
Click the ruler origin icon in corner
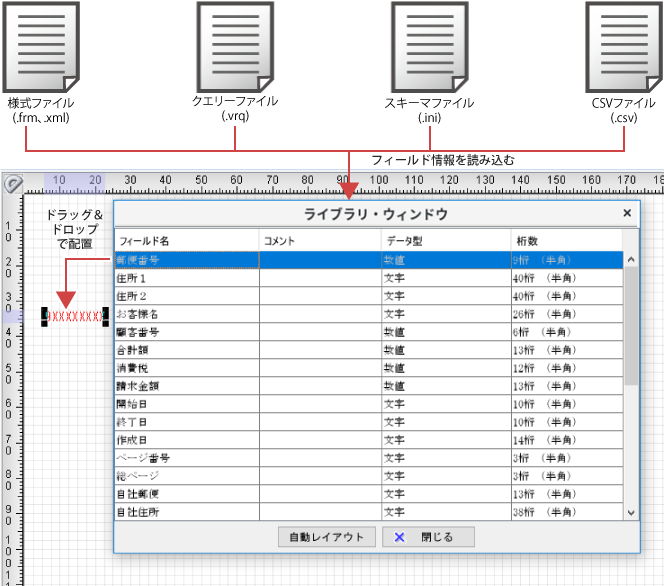click(12, 184)
